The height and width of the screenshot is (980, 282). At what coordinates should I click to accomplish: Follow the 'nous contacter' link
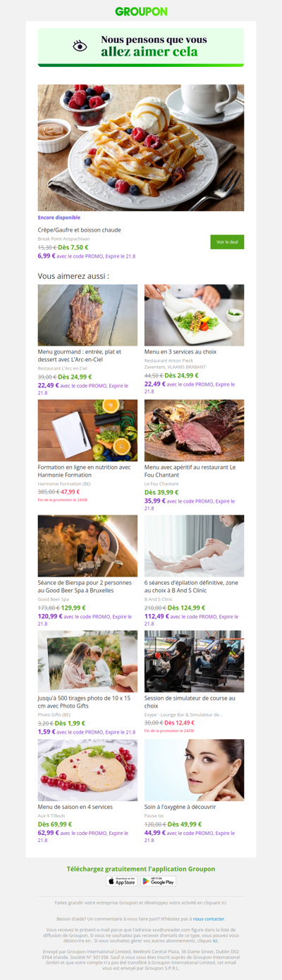pos(209,919)
